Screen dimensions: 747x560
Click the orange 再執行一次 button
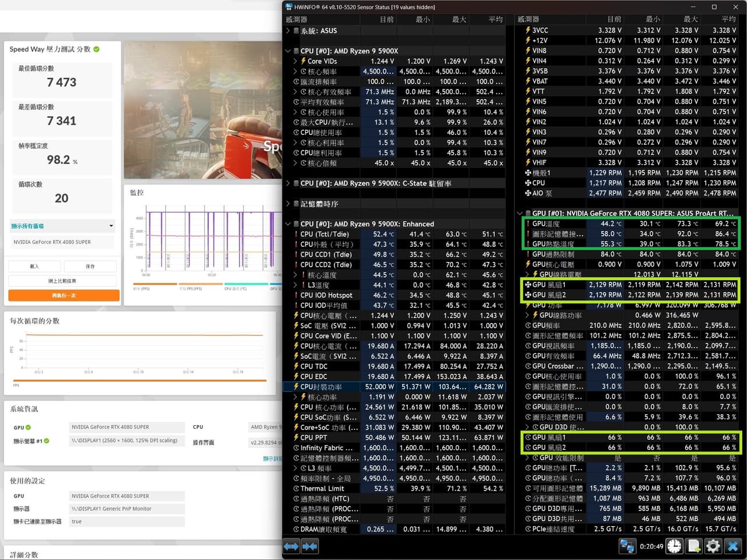pyautogui.click(x=64, y=296)
